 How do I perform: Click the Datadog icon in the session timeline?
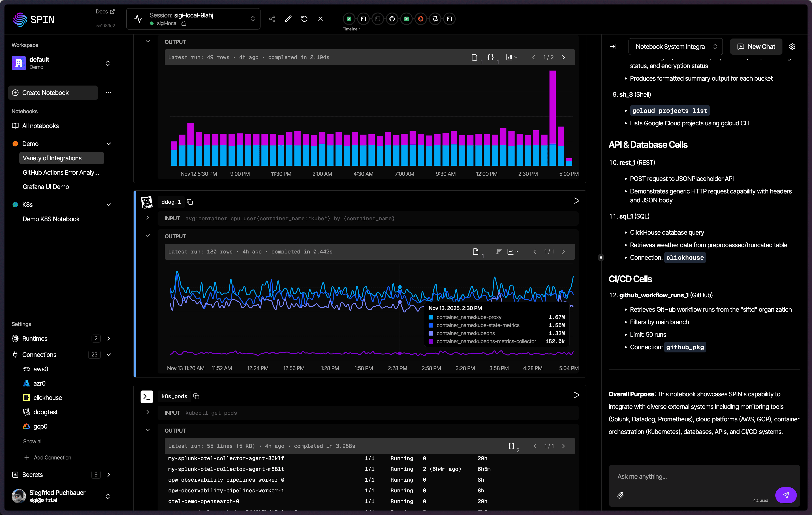[435, 19]
